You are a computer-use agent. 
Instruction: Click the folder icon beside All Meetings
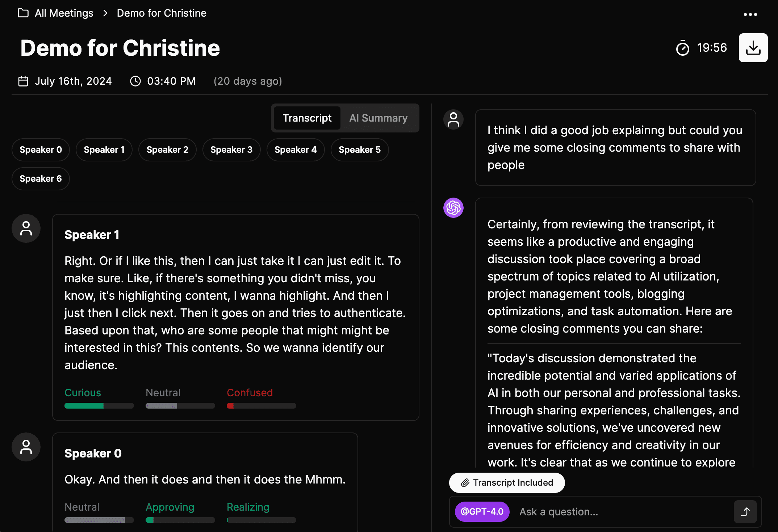point(23,13)
